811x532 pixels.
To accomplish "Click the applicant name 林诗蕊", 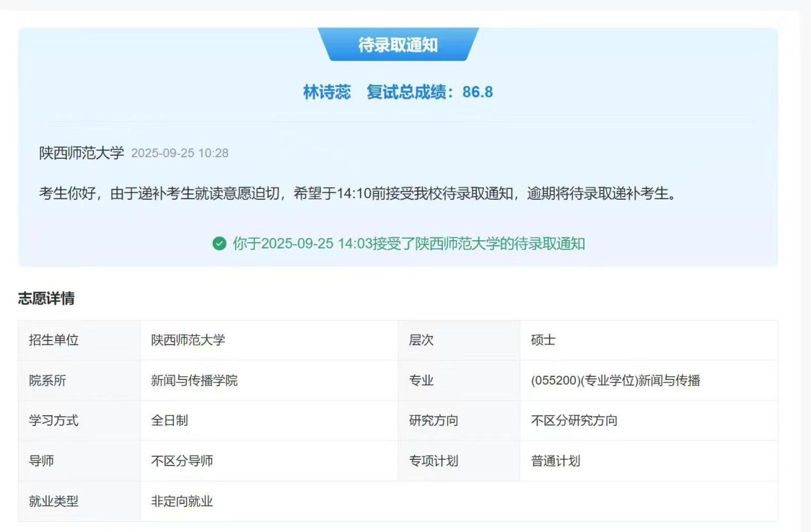I will pos(327,92).
